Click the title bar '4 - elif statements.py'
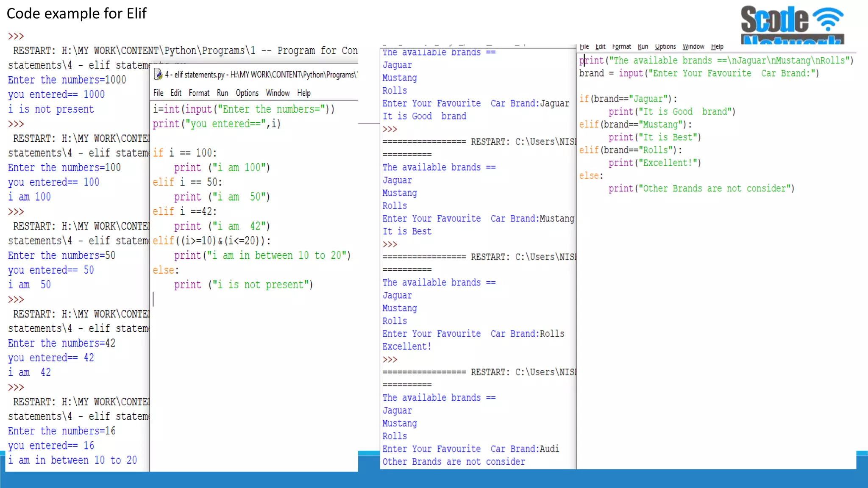 (256, 75)
